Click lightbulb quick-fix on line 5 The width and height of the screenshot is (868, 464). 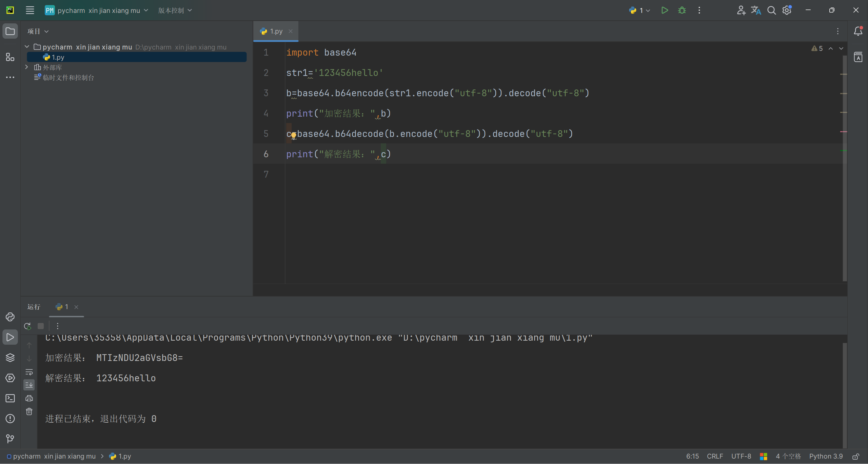point(294,135)
